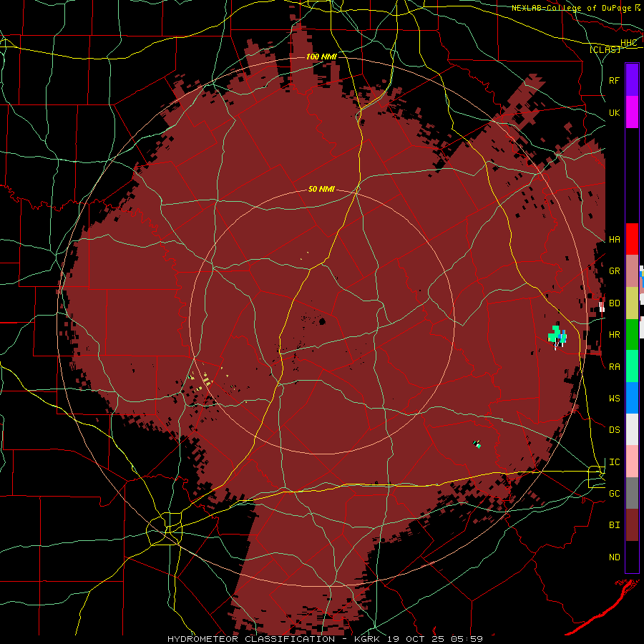Screen dimensions: 644x644
Task: Click the HR legend label
Action: coord(614,335)
